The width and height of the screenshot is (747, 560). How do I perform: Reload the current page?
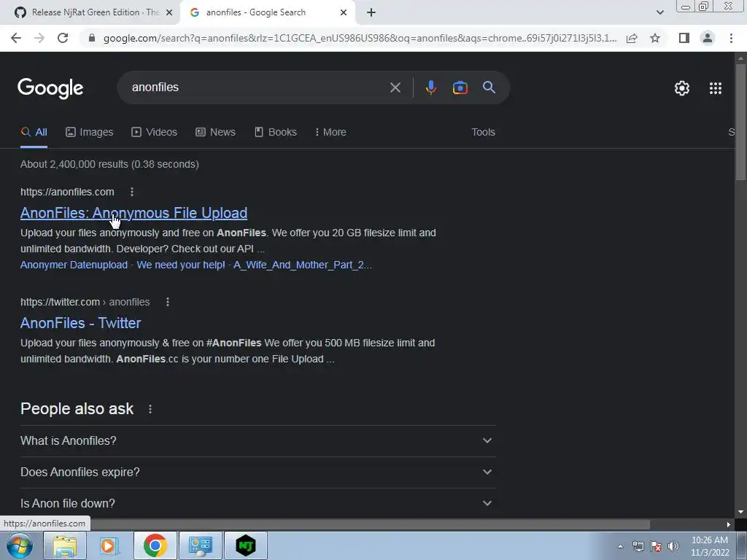coord(63,38)
